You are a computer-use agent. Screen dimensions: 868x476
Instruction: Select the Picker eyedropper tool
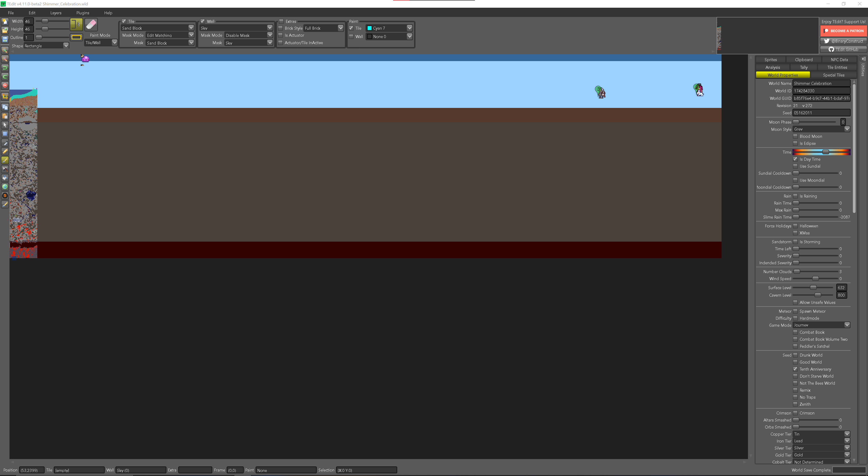pos(5,143)
